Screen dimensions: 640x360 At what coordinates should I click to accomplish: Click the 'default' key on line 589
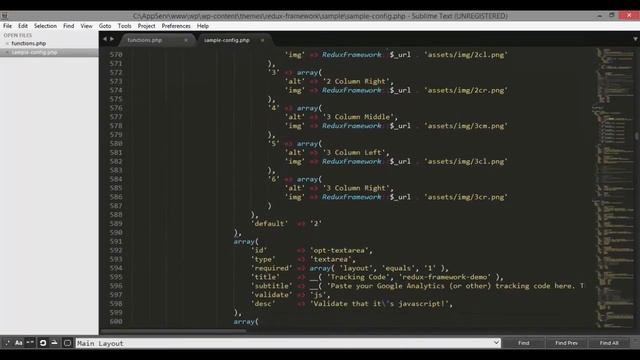pyautogui.click(x=269, y=223)
